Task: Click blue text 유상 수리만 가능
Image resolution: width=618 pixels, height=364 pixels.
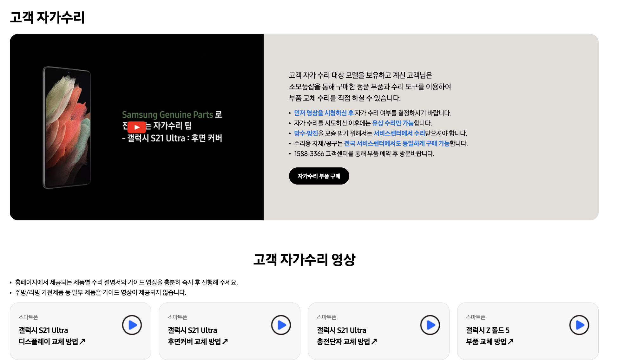Action: [x=393, y=123]
